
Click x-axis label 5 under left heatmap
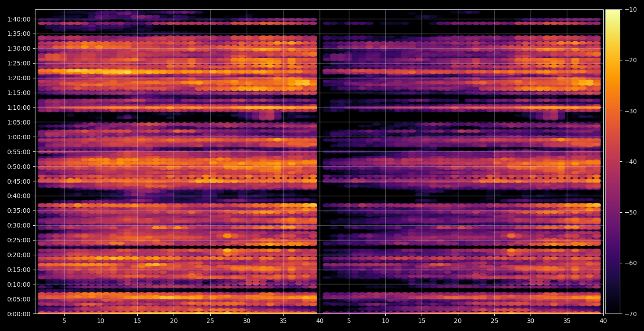(x=64, y=321)
